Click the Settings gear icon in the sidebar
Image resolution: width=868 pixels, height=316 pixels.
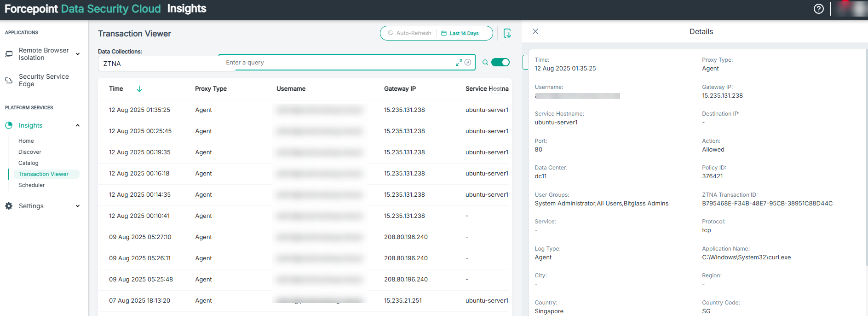pyautogui.click(x=9, y=206)
